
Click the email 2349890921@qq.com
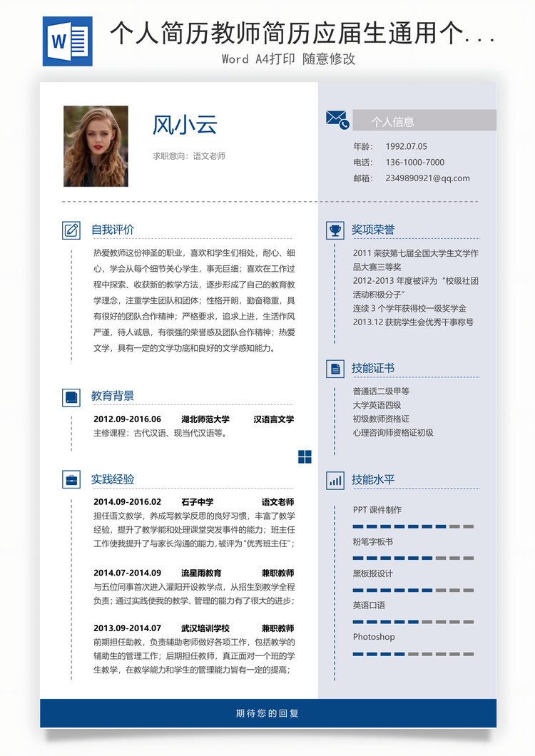(x=427, y=178)
